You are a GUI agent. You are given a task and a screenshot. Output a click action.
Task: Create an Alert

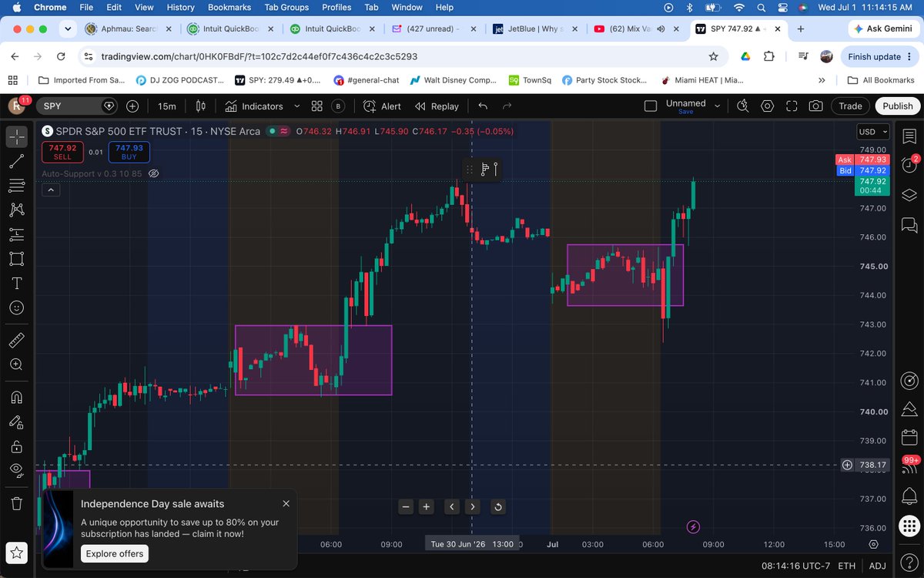[x=383, y=106]
